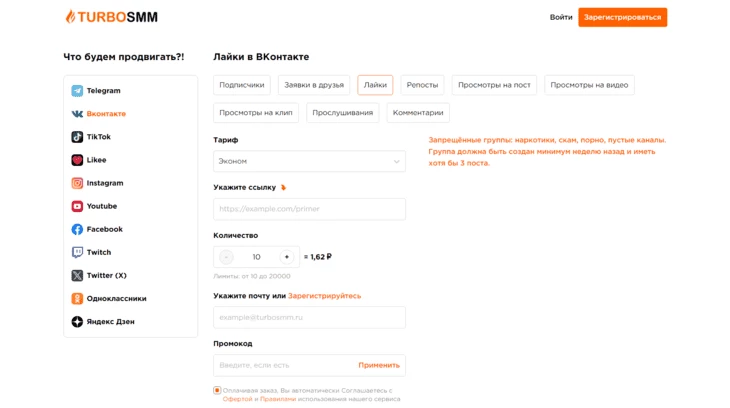Open the Тариф dropdown showing Эконом

pyautogui.click(x=309, y=161)
